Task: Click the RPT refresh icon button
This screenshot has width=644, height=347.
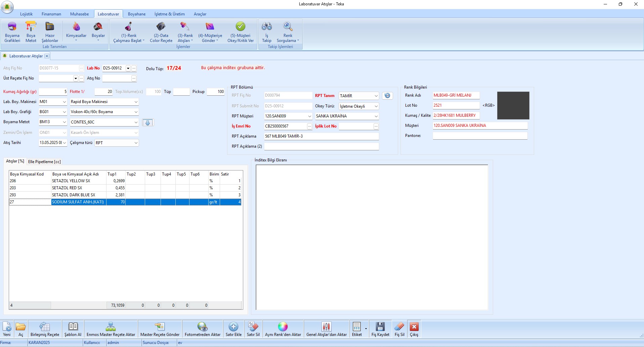Action: point(387,96)
